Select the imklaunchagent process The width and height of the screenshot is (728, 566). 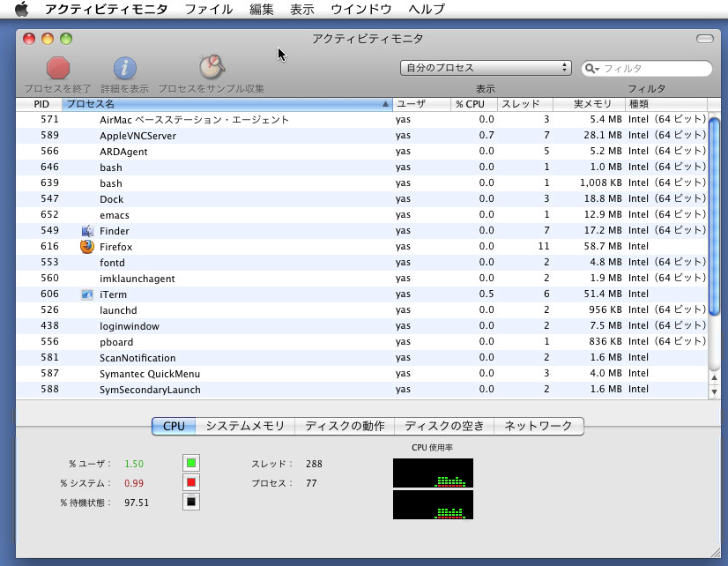point(361,278)
